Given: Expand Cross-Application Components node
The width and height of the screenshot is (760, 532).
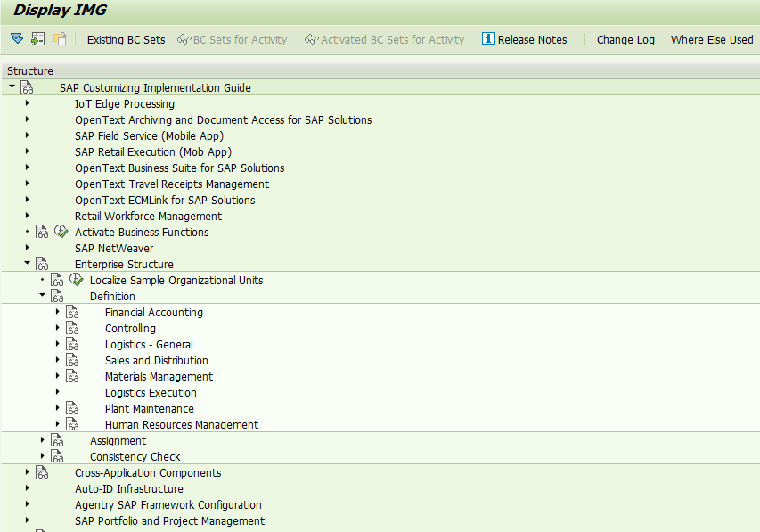Looking at the screenshot, I should click(x=27, y=471).
